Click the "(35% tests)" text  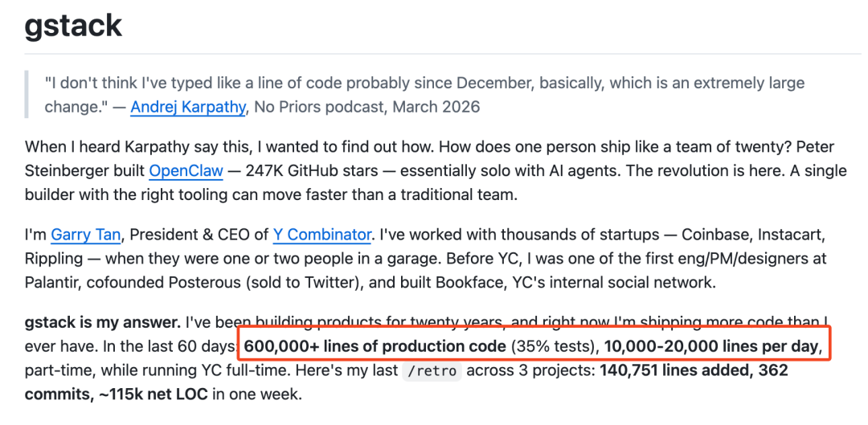coord(551,347)
